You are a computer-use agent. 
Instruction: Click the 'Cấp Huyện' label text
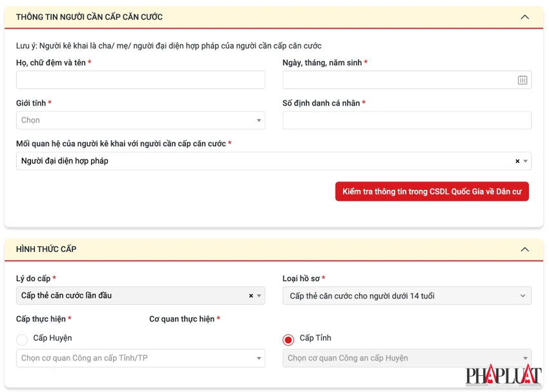(52, 338)
